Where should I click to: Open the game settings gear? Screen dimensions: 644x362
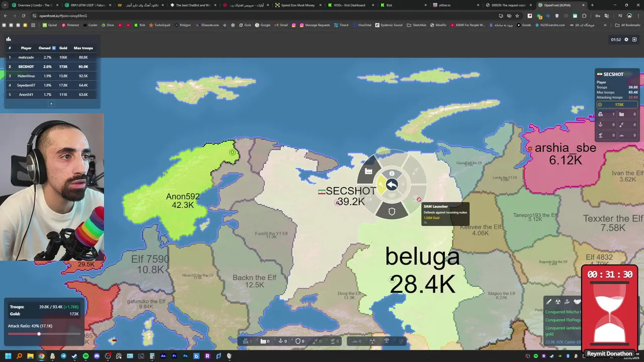[626, 39]
